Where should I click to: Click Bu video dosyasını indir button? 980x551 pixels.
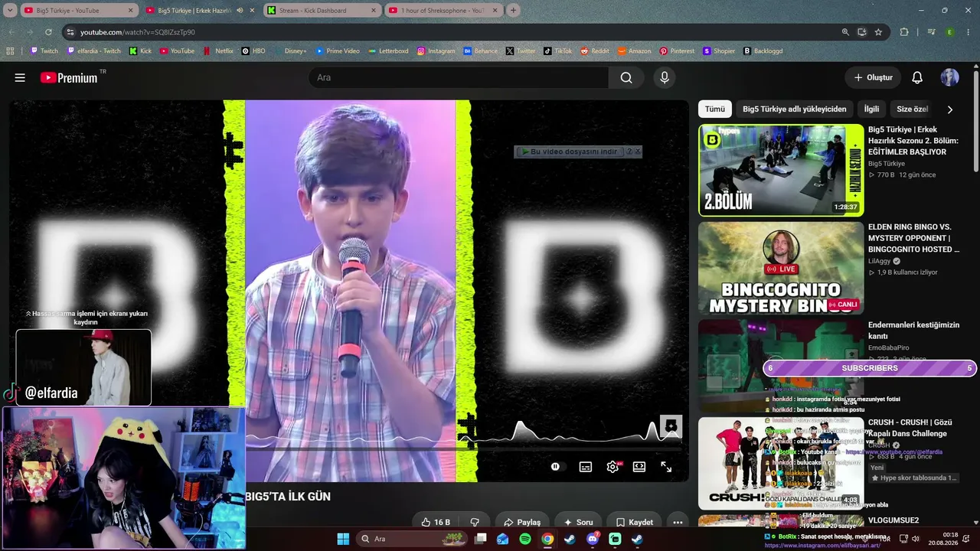pyautogui.click(x=569, y=152)
